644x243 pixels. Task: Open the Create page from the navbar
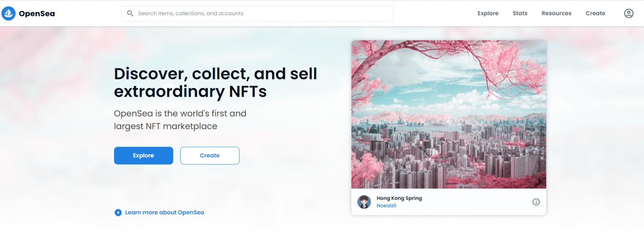coord(595,13)
